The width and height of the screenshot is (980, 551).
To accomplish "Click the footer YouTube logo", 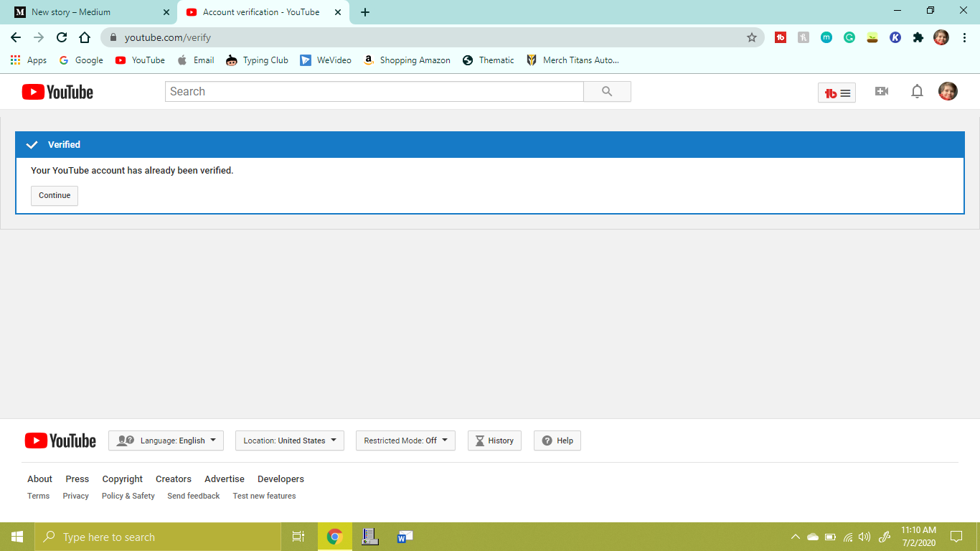I will (x=60, y=441).
